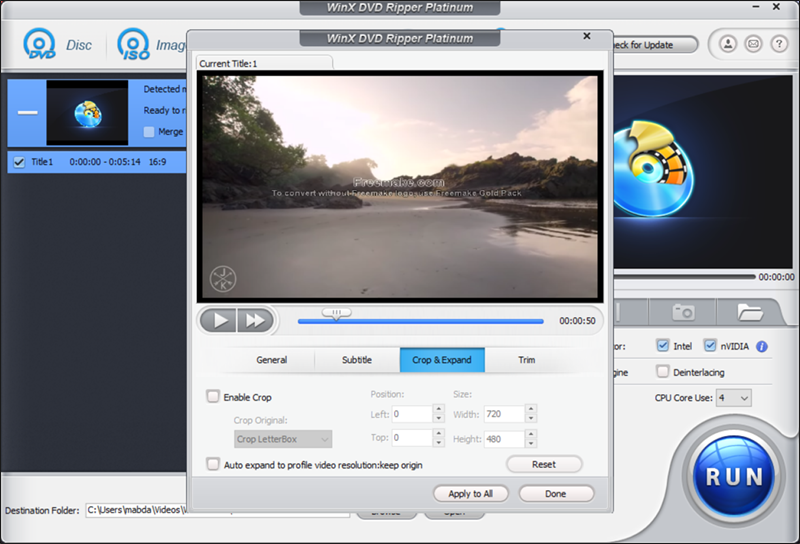Viewport: 800px width, 544px height.
Task: Close the edit dialog with X
Action: (x=587, y=36)
